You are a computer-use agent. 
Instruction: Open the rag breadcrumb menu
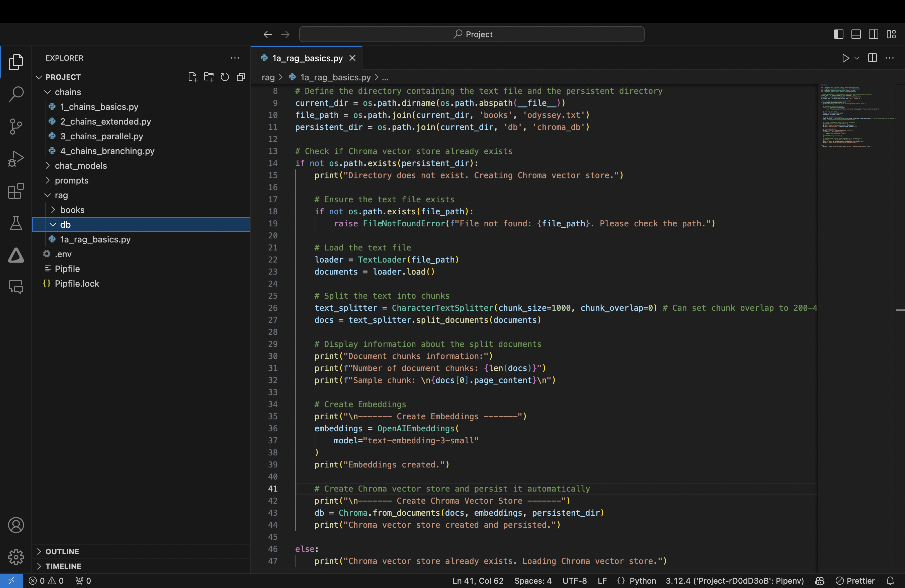point(268,77)
